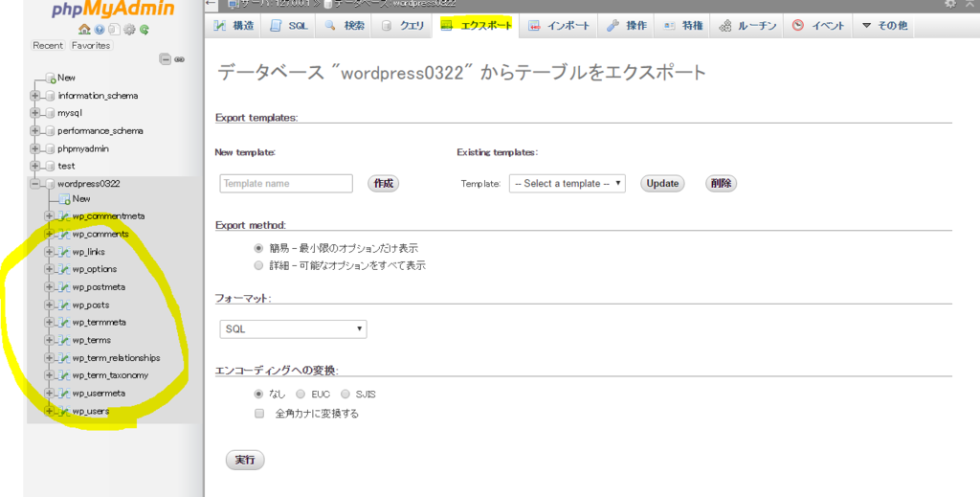
Task: Click wp_comments table icon
Action: [63, 234]
